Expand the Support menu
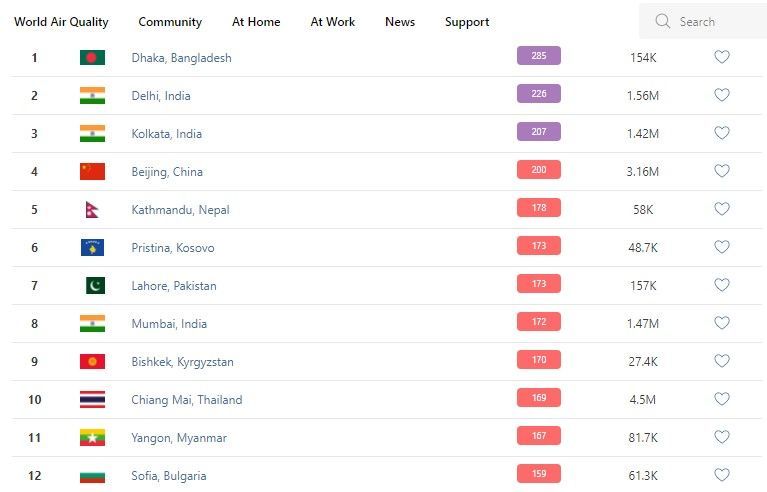 [467, 22]
